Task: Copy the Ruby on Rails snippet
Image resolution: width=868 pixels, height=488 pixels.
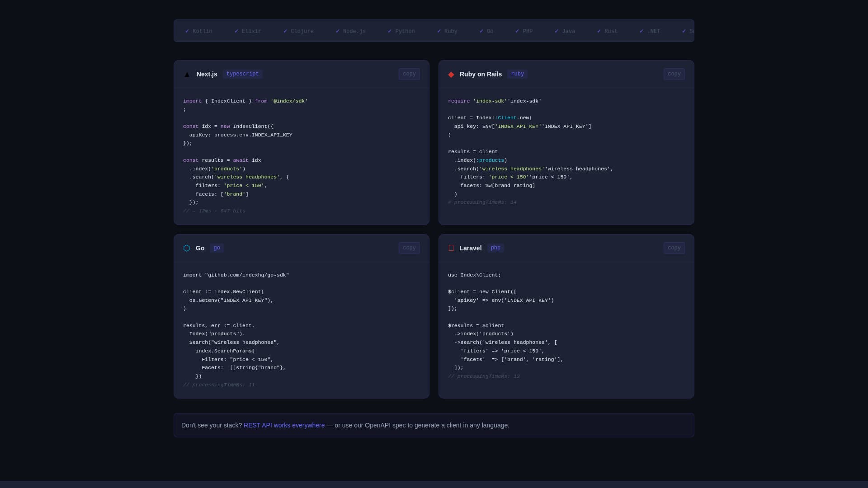Action: (674, 74)
